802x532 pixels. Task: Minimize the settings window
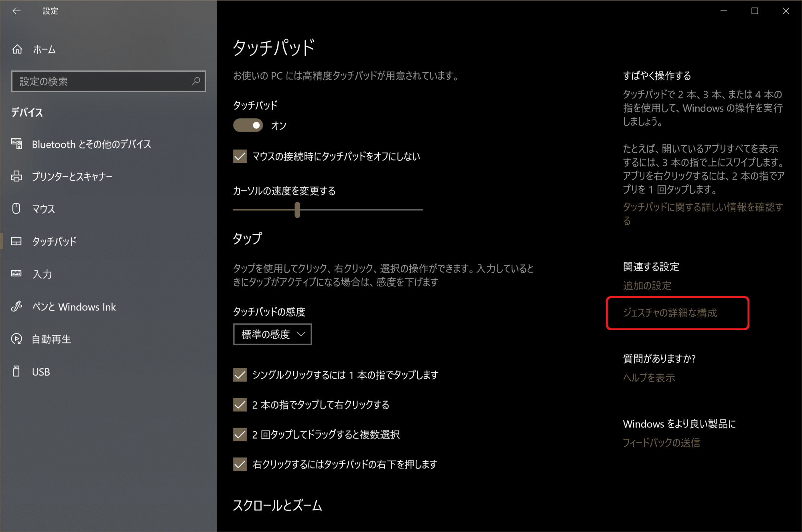pos(724,11)
